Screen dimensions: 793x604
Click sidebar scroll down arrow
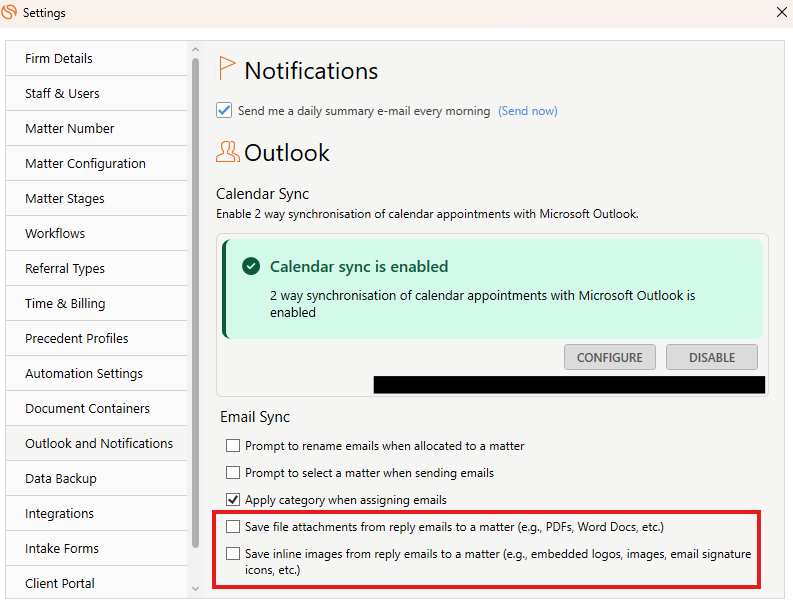(196, 589)
